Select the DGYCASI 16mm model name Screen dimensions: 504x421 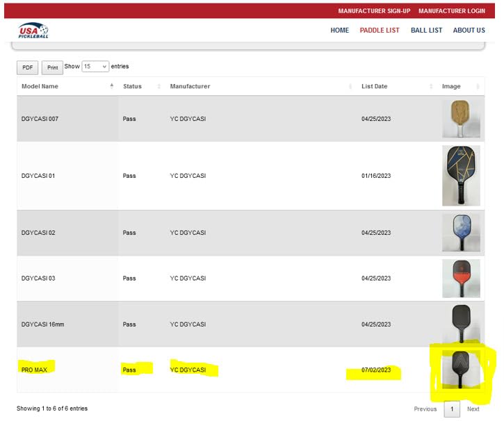click(42, 324)
